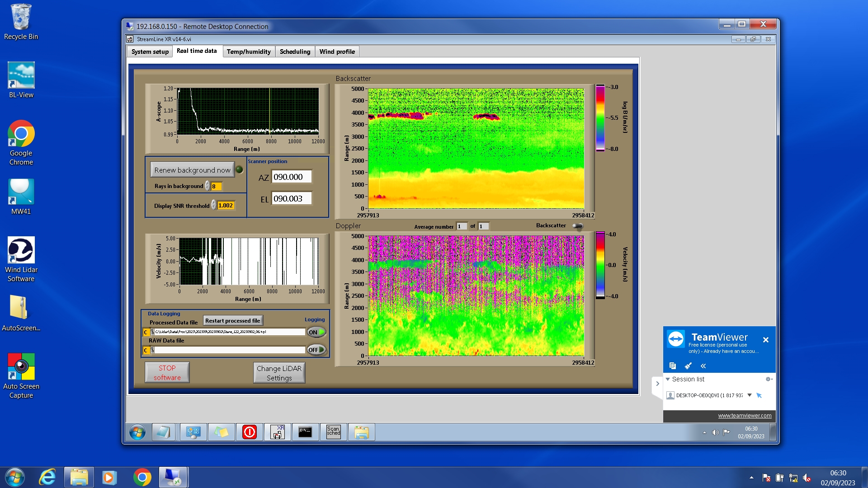The width and height of the screenshot is (868, 488).
Task: Open the StreamLine XR taskbar icon
Action: click(x=277, y=432)
